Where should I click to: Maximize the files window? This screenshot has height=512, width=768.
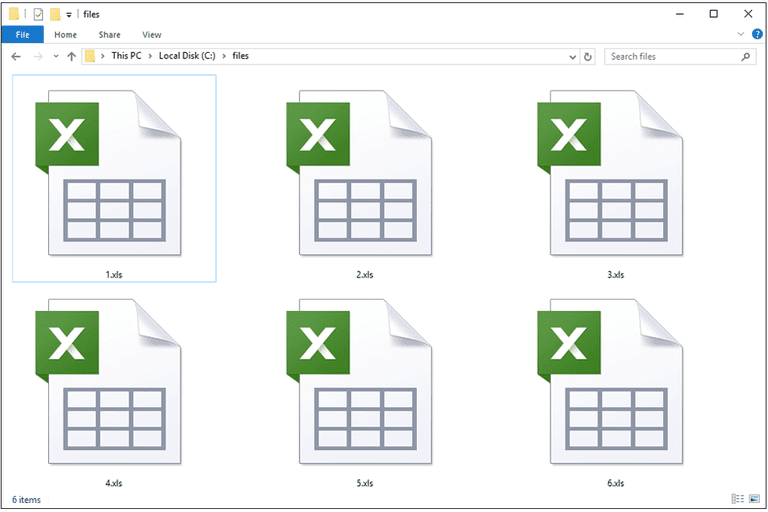click(714, 14)
